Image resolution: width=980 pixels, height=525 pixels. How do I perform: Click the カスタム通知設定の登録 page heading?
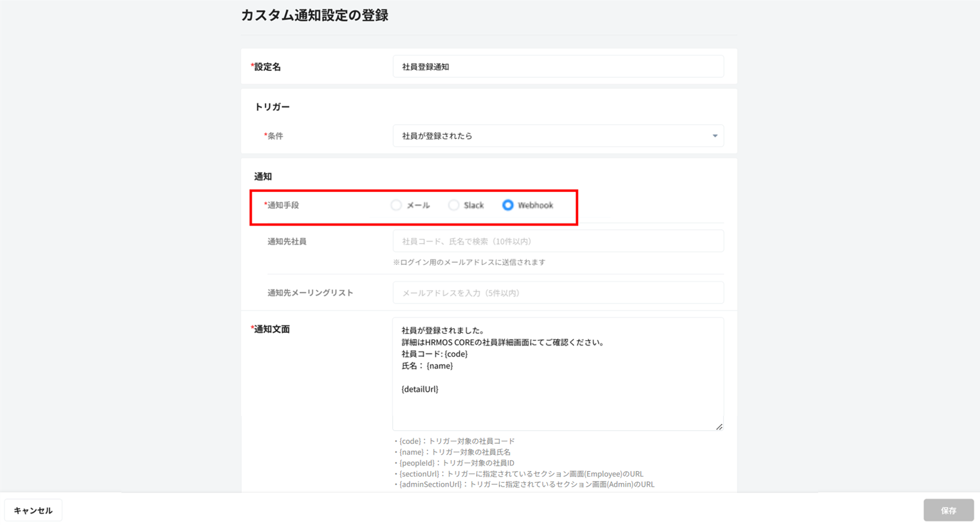click(314, 16)
